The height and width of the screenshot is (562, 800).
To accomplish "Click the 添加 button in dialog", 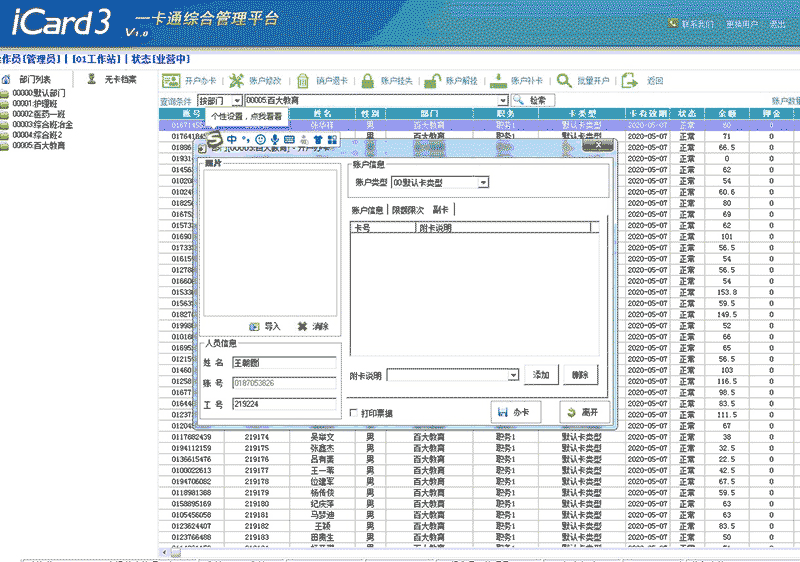I will (540, 375).
